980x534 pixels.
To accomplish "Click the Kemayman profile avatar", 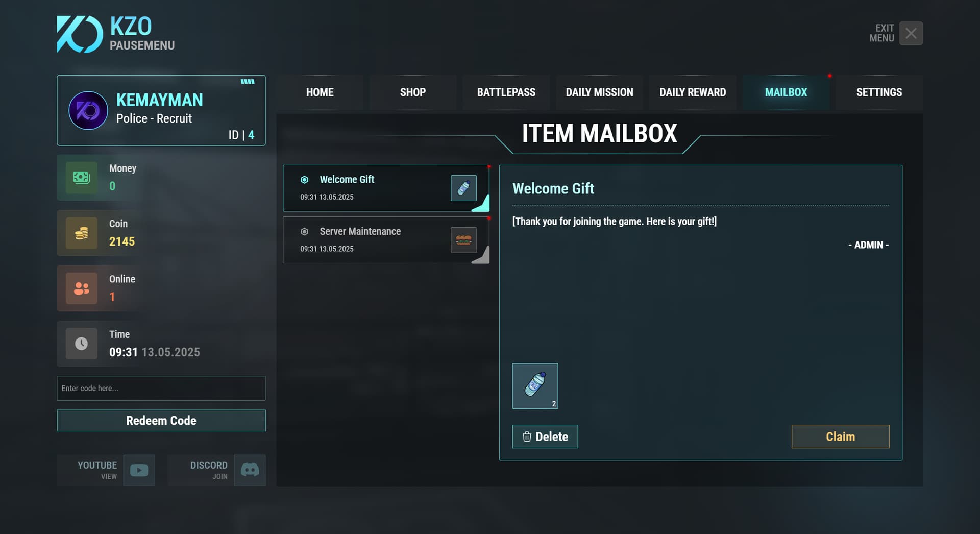I will point(88,110).
